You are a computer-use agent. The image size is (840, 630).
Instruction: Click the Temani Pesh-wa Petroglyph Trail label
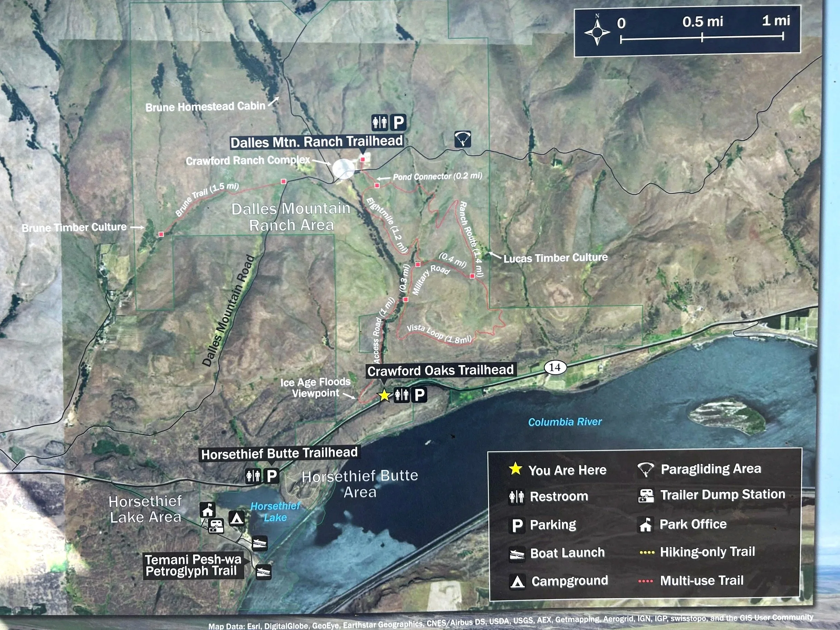click(193, 565)
